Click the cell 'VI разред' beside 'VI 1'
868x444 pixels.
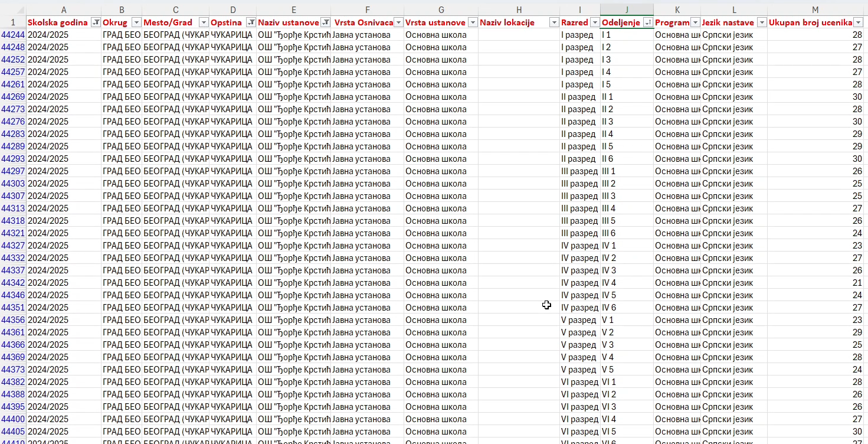coord(579,382)
